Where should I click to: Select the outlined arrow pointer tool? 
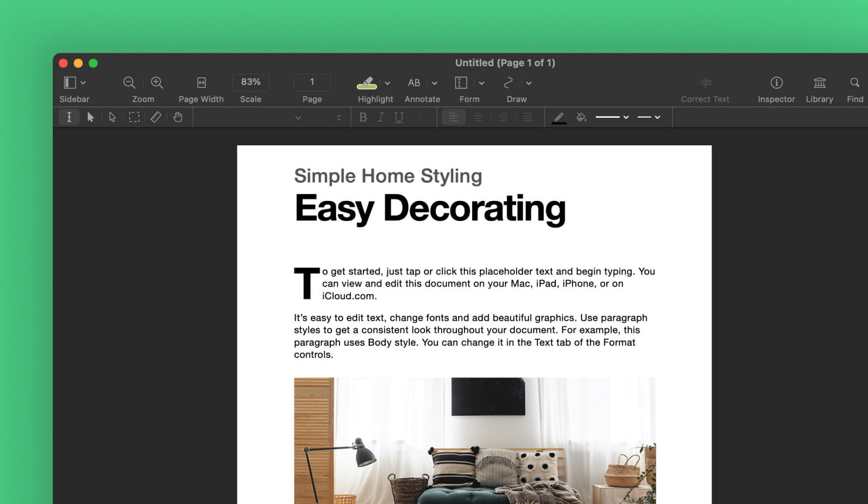112,117
